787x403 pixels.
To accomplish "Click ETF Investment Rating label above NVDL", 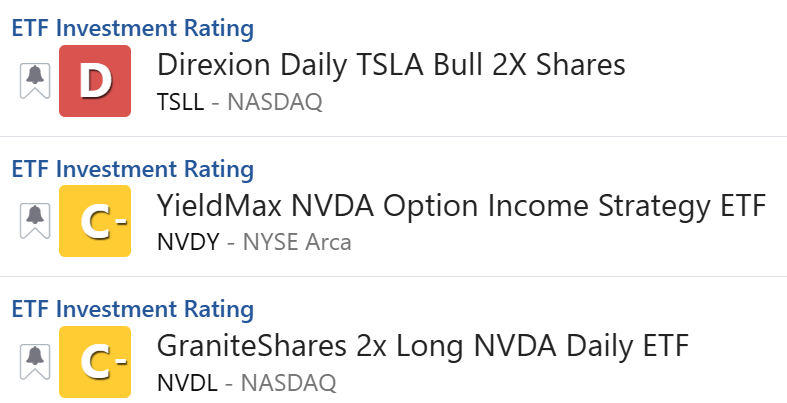I will [x=133, y=309].
